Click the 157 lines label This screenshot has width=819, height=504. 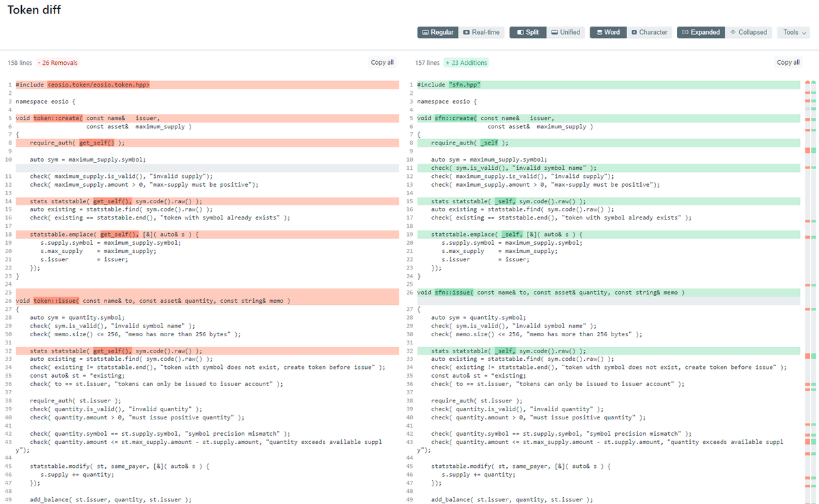point(428,63)
